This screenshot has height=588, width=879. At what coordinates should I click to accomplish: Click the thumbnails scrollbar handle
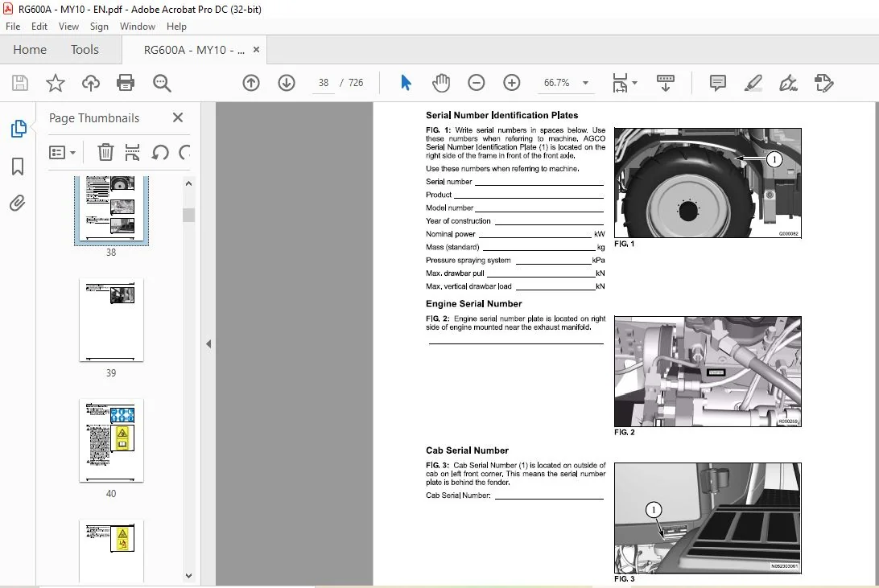(189, 215)
